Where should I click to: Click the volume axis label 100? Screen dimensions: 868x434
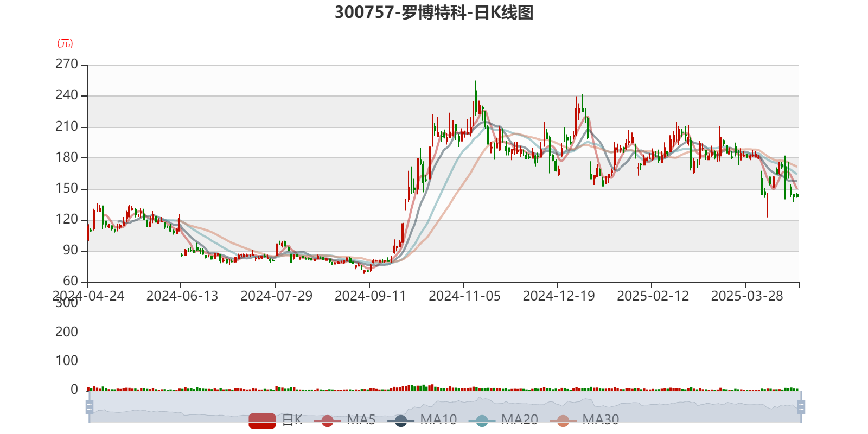tap(67, 360)
